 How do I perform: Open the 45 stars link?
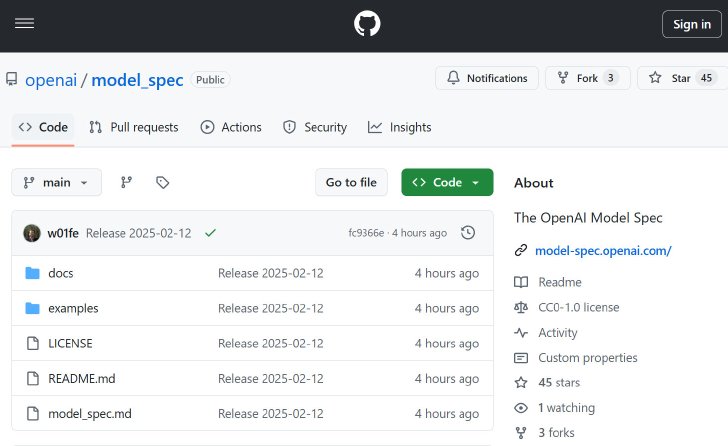(x=559, y=383)
